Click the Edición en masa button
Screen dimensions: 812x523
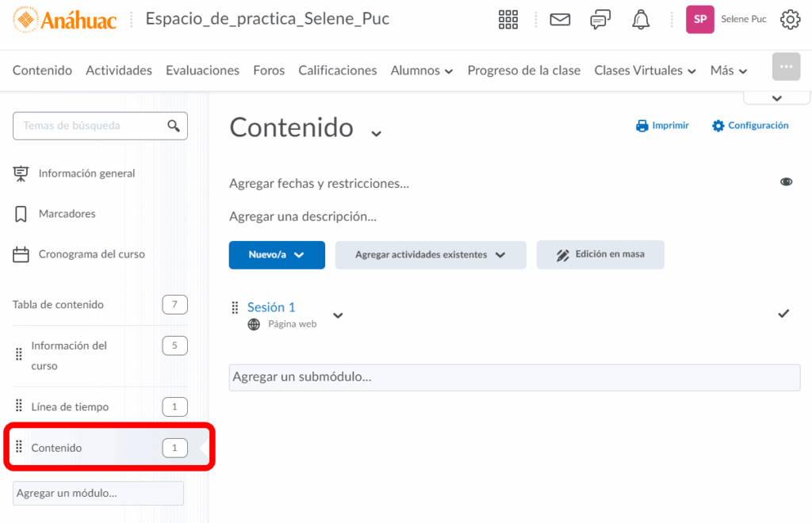[x=600, y=255]
